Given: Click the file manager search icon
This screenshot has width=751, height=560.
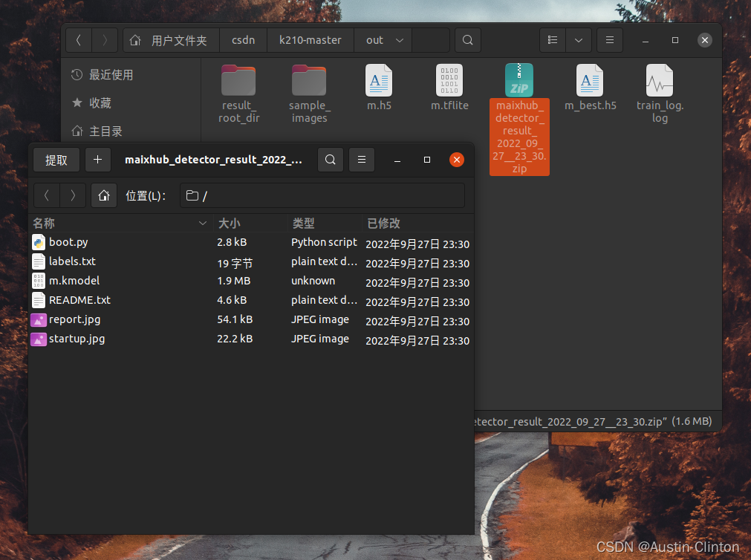Looking at the screenshot, I should click(468, 40).
